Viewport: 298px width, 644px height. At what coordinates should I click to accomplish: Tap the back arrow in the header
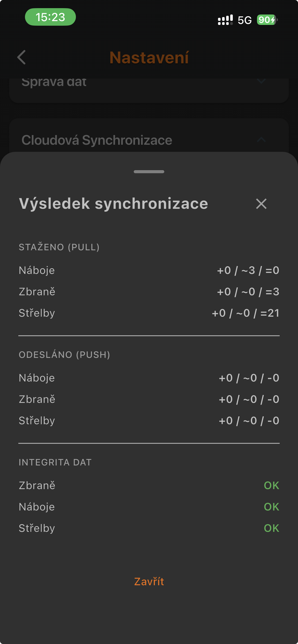click(22, 57)
